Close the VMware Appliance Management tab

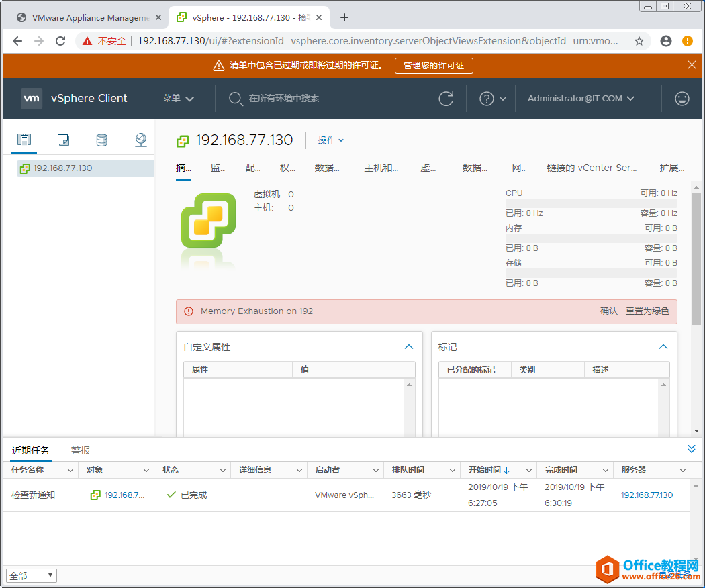pyautogui.click(x=158, y=17)
